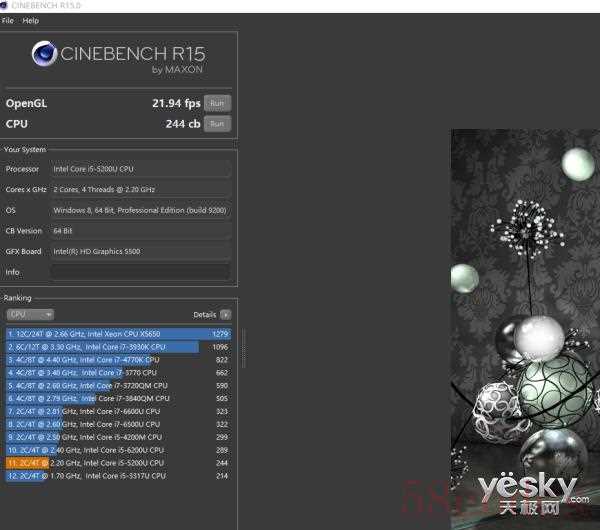Select ranking row Intel Xeon CPU X5650
The height and width of the screenshot is (530, 600).
tap(118, 334)
